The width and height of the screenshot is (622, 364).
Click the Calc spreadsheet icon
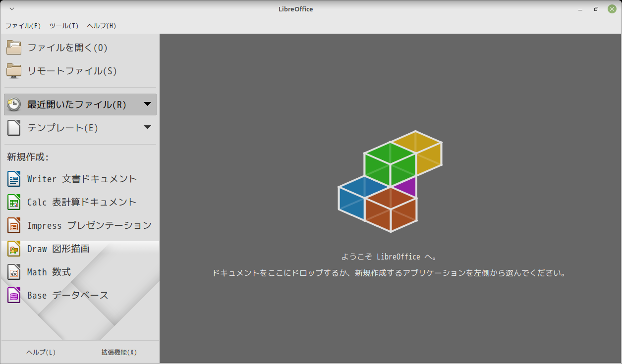coord(14,202)
